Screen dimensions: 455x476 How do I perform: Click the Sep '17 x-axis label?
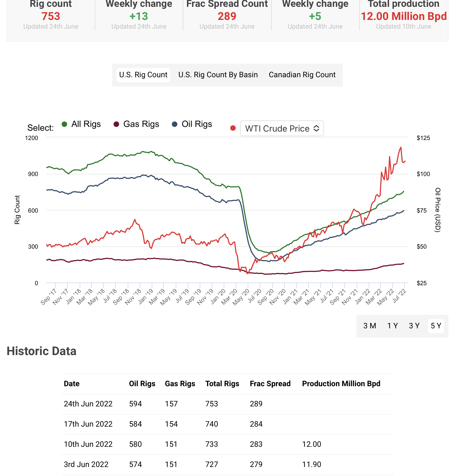(x=48, y=297)
